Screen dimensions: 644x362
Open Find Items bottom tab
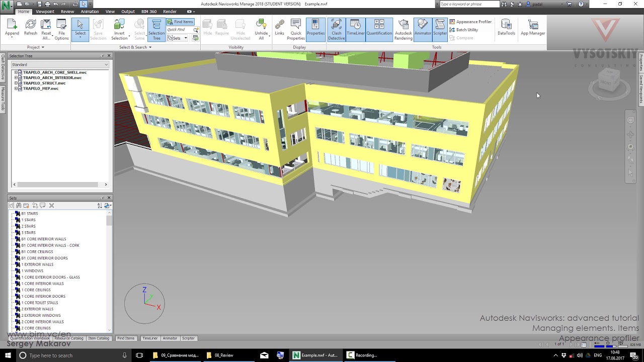tap(126, 338)
